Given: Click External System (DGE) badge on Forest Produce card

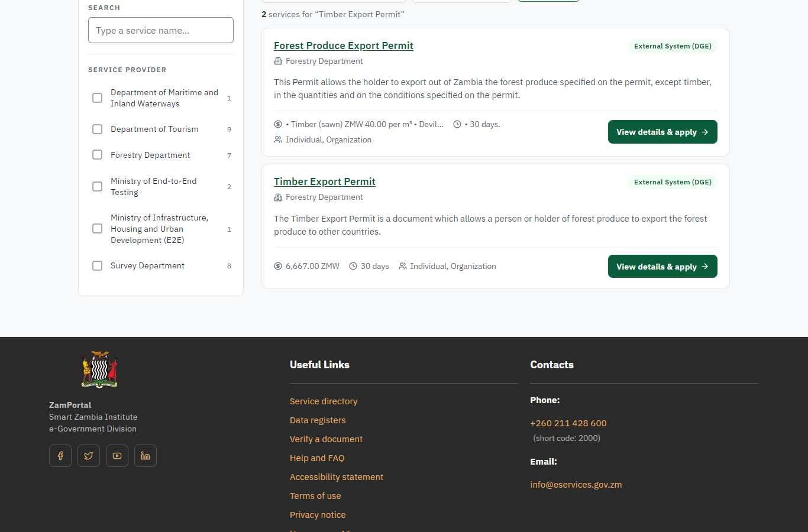Looking at the screenshot, I should point(673,46).
